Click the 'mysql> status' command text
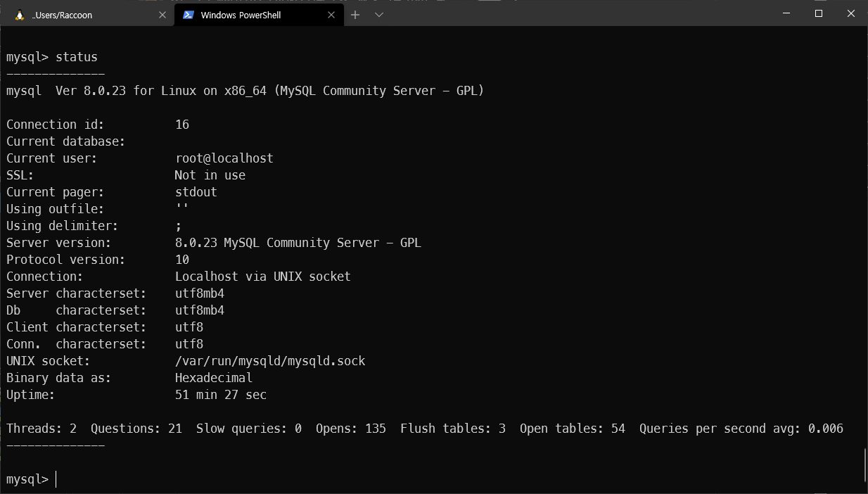 52,57
